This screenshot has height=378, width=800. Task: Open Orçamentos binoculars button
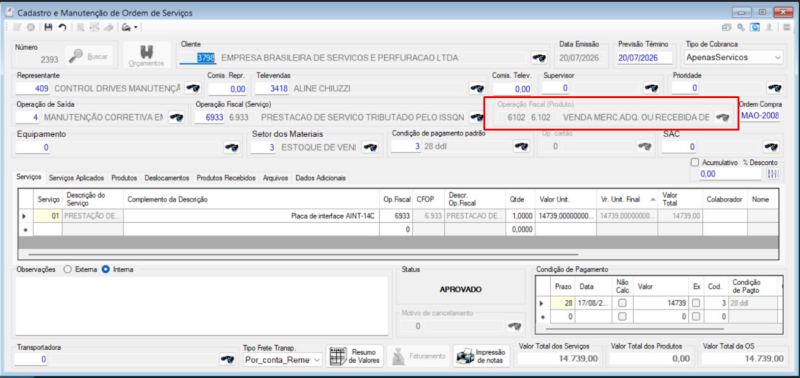[146, 56]
